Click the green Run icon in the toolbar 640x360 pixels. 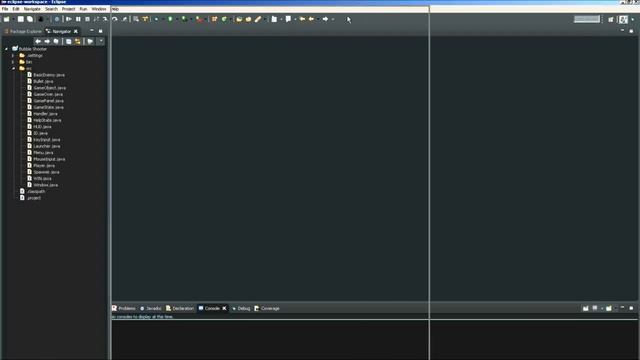click(170, 19)
